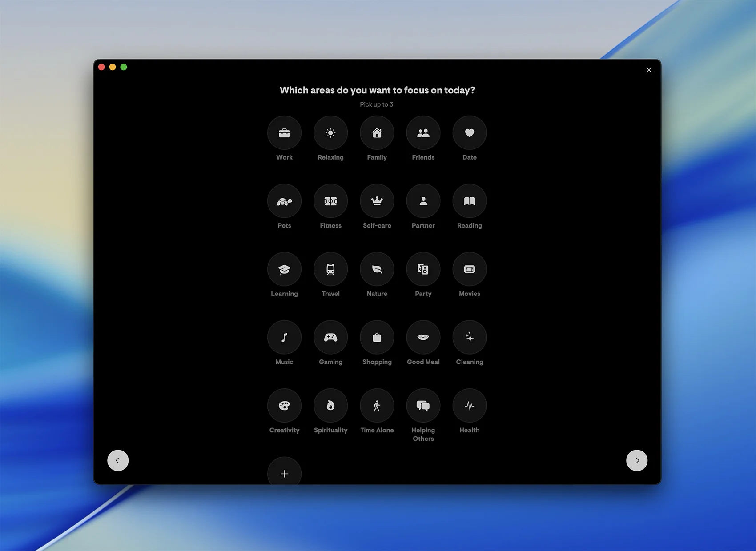Go to next step with right arrow
Viewport: 756px width, 551px height.
click(x=636, y=460)
